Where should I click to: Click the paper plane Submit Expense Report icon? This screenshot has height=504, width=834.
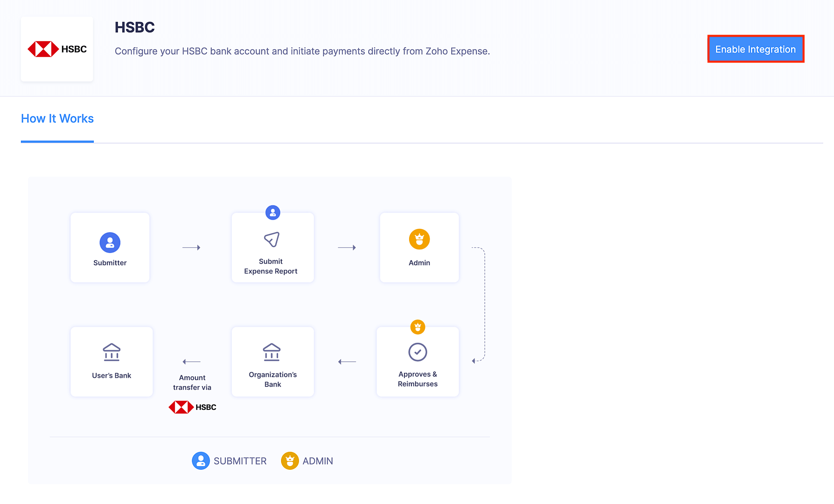tap(272, 239)
